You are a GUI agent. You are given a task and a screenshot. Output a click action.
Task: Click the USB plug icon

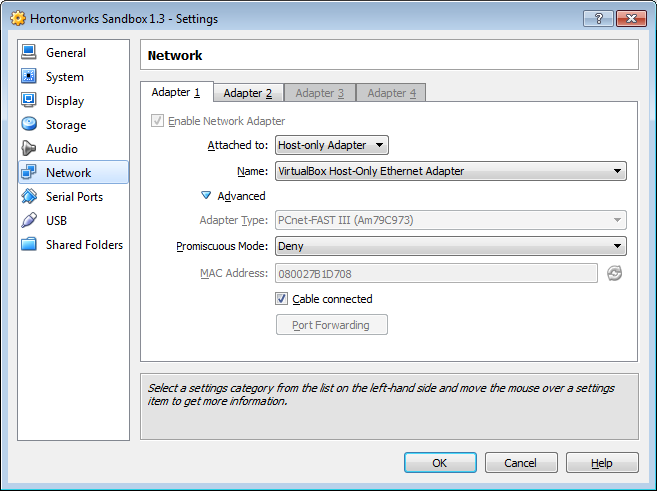[29, 220]
